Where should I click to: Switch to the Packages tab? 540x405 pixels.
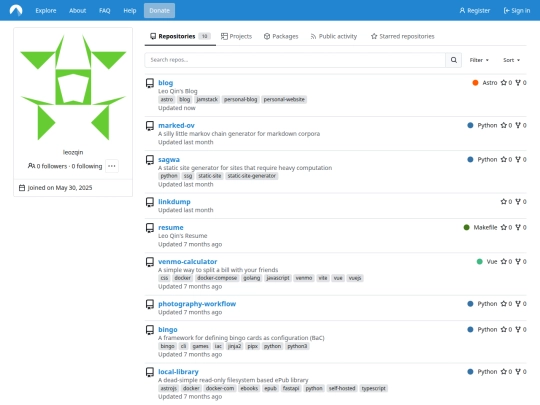(281, 36)
